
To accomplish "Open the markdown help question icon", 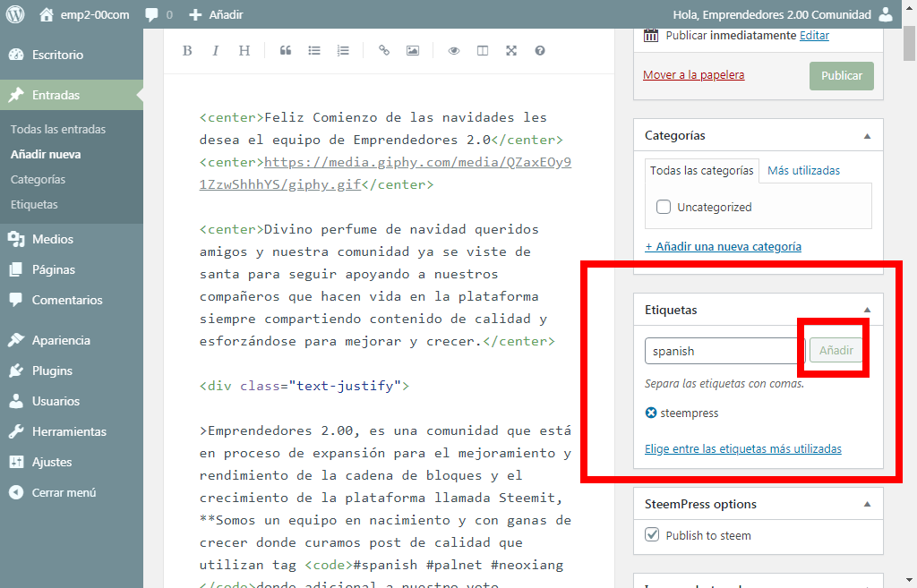I will 540,51.
